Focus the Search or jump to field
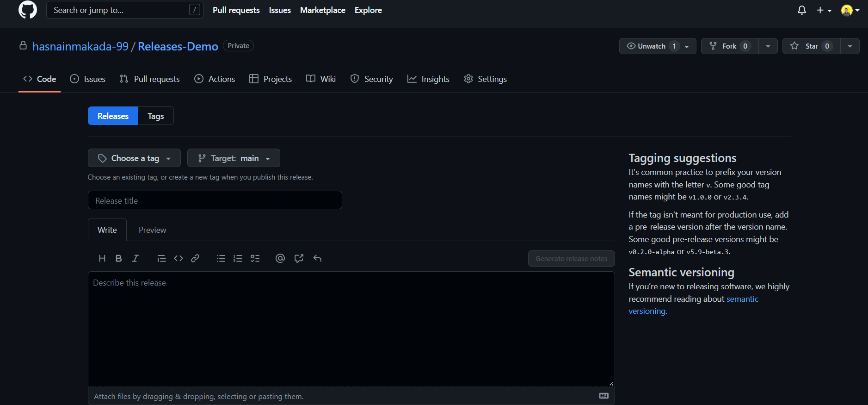Viewport: 868px width, 405px height. click(x=125, y=10)
